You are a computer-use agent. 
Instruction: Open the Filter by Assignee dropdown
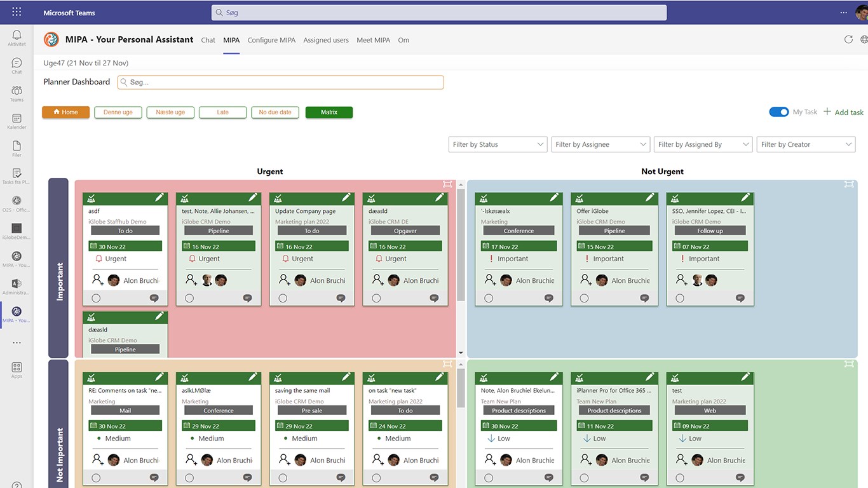point(600,144)
